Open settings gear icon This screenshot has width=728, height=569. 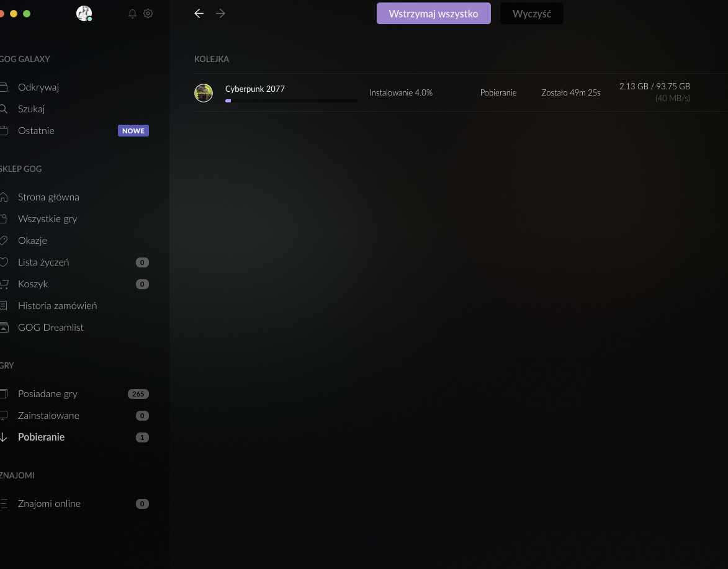(148, 14)
